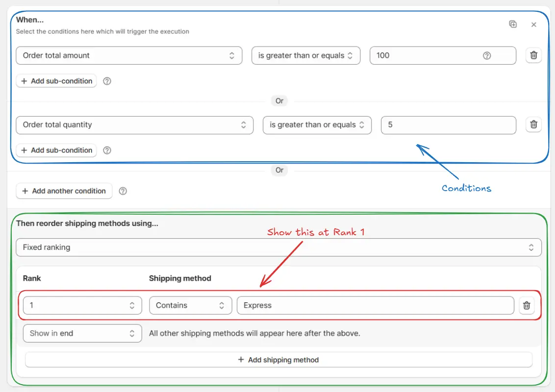Image resolution: width=555 pixels, height=392 pixels.
Task: Click the duplicate condition icon at top right
Action: click(513, 24)
